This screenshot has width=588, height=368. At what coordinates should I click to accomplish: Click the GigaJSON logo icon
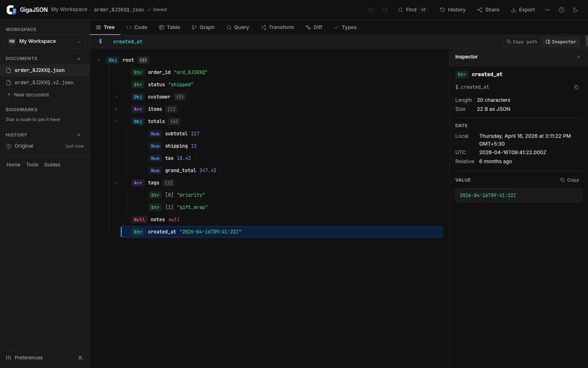[11, 10]
